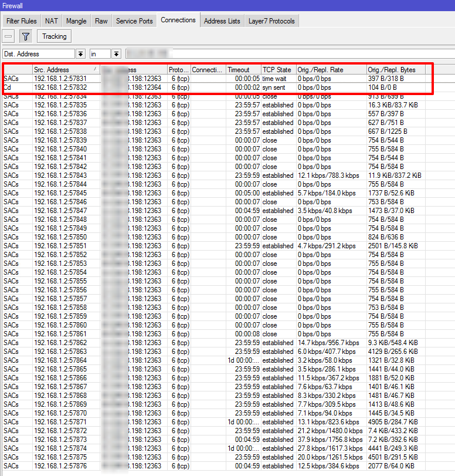455x476 pixels.
Task: Select source address 192.168.1.2:57835
Action: (60, 105)
